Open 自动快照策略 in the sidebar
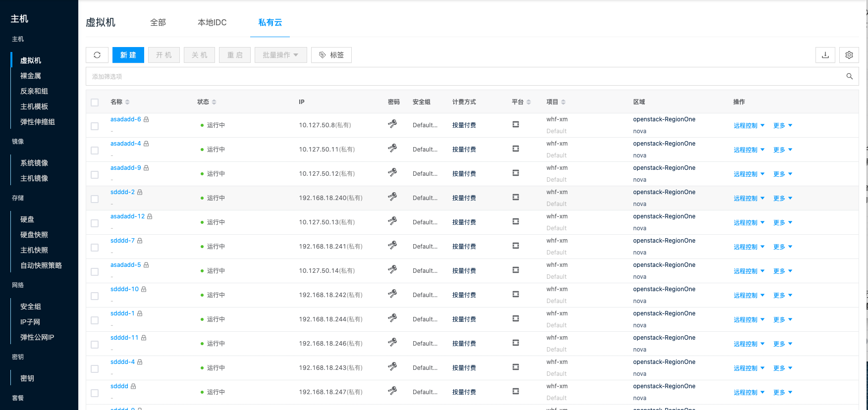This screenshot has width=868, height=410. coord(41,265)
